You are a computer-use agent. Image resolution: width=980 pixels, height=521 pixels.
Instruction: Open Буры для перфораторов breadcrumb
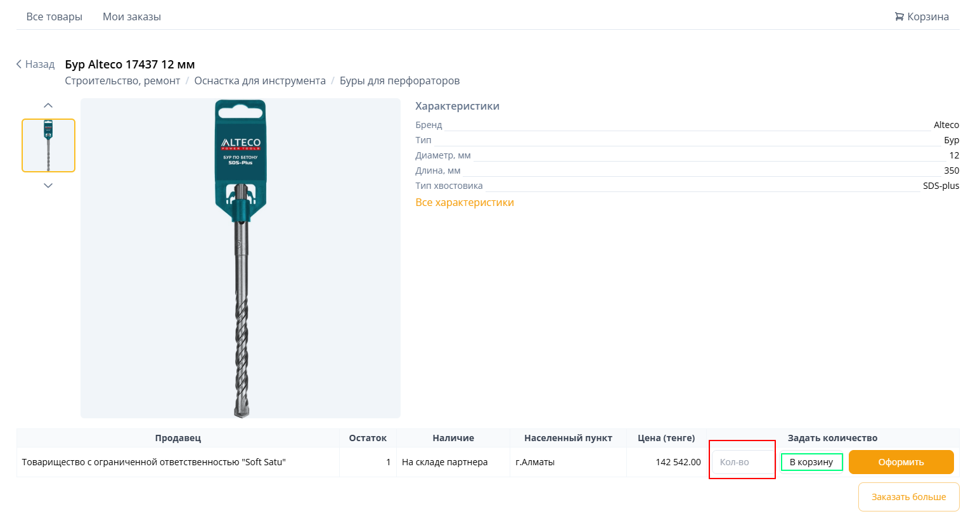click(400, 80)
